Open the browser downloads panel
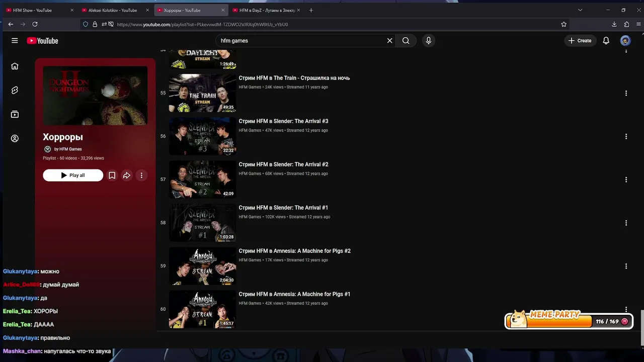644x362 pixels. tap(614, 24)
